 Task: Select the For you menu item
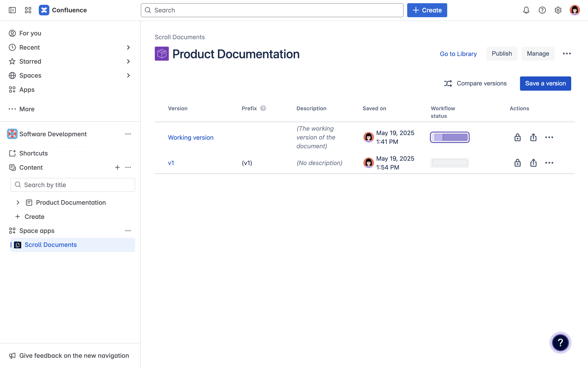click(30, 33)
